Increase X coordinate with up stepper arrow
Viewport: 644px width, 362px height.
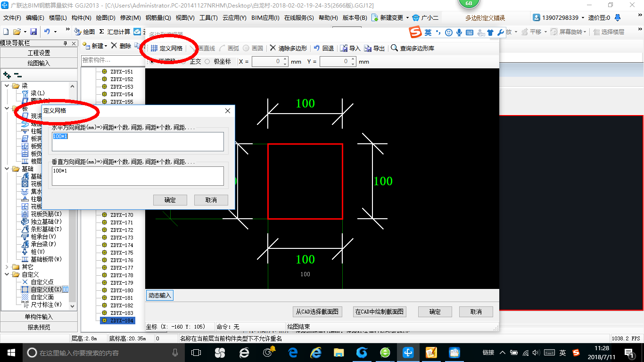(x=285, y=59)
